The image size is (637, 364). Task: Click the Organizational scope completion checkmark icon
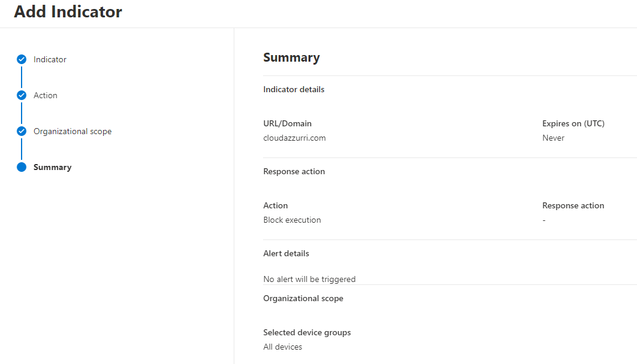click(22, 131)
